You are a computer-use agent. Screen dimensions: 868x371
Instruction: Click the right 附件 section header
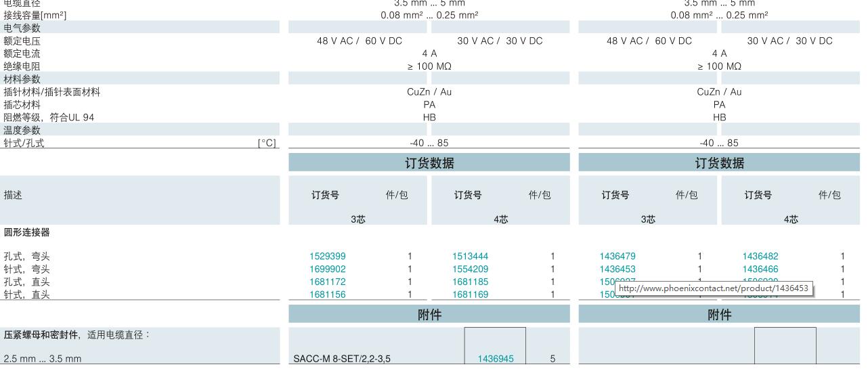tap(719, 315)
